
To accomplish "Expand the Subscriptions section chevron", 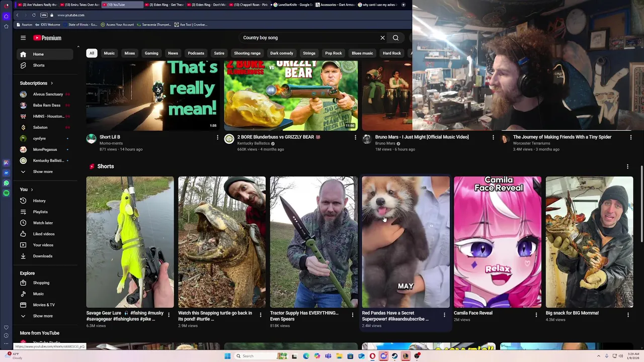I will click(x=51, y=83).
